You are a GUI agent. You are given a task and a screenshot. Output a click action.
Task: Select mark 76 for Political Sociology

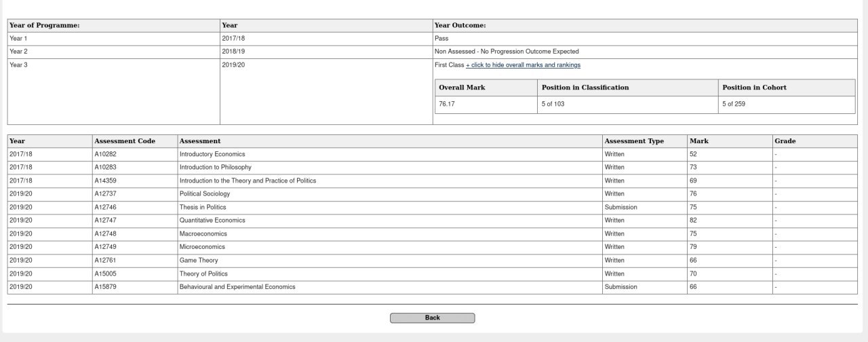693,194
